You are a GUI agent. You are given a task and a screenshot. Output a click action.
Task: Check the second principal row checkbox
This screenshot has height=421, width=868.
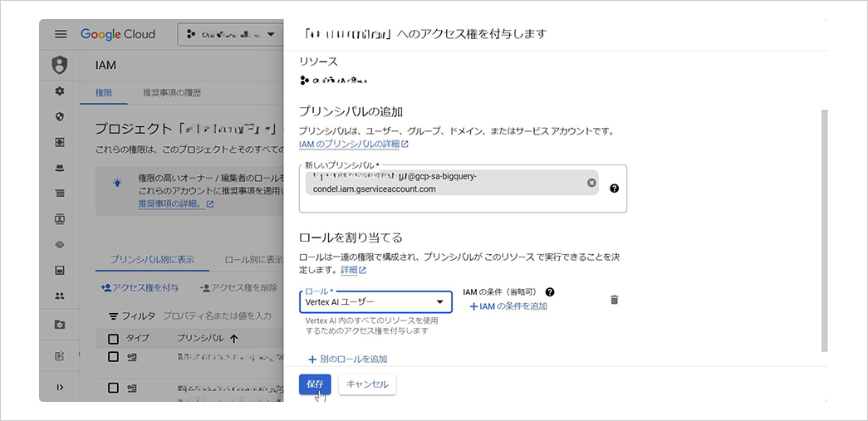click(114, 388)
